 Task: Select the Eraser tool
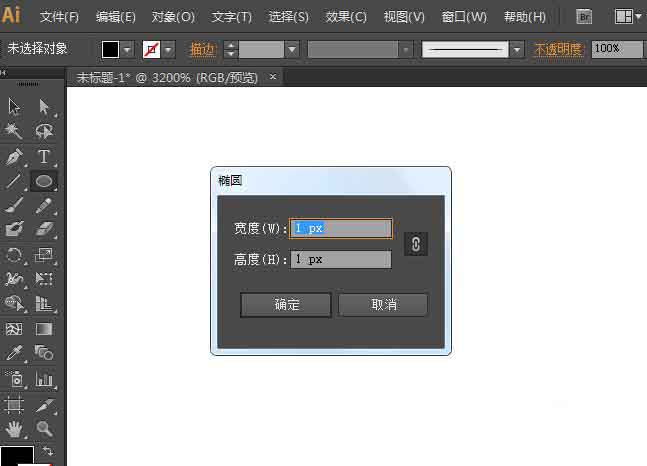(44, 229)
